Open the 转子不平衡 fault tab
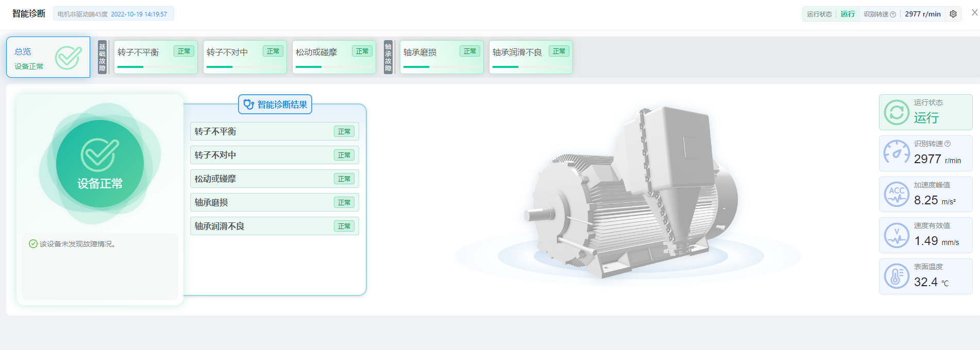The image size is (980, 350). [156, 57]
